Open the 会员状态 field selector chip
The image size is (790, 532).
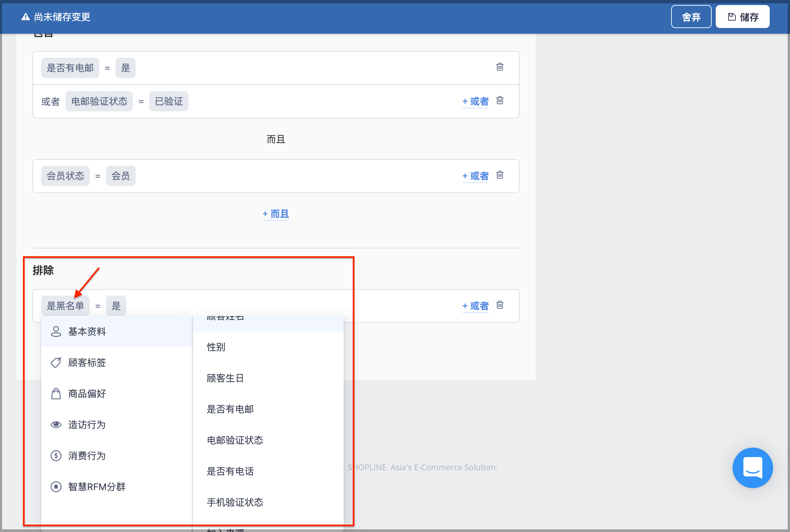point(65,176)
